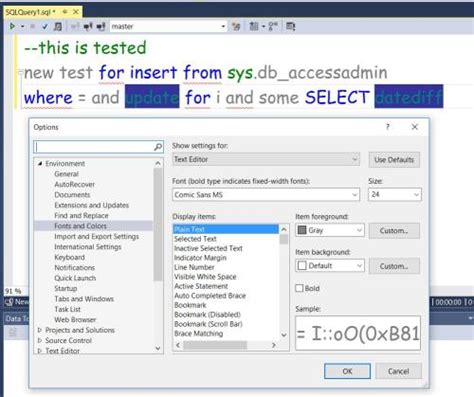Click the Options dialog help question mark
The width and height of the screenshot is (474, 397).
click(388, 127)
